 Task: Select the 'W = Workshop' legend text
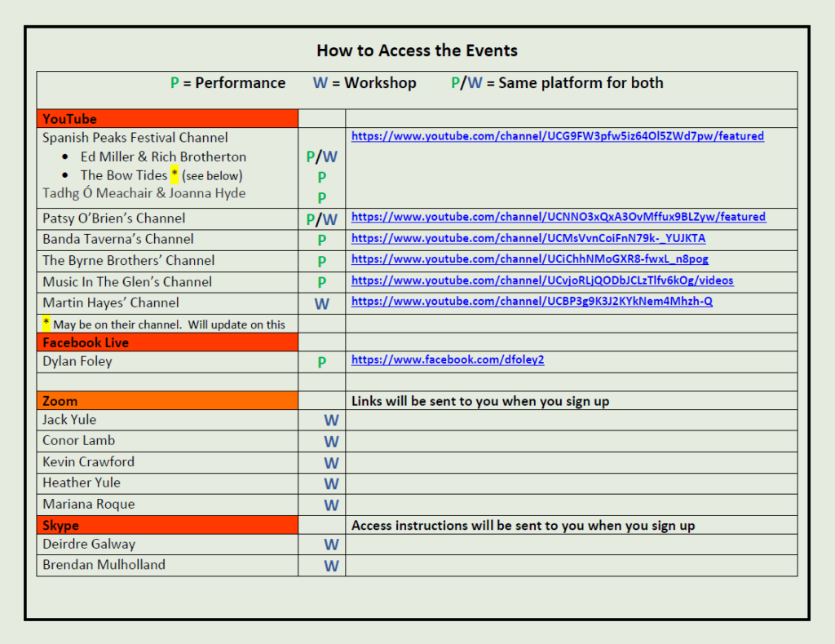[364, 83]
